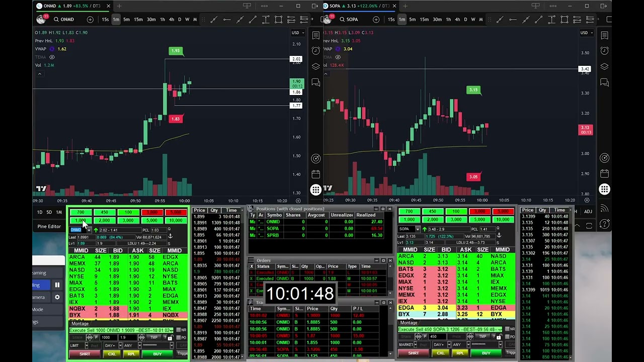
Task: Open SOPA symbol dropdown in montage
Action: [418, 229]
